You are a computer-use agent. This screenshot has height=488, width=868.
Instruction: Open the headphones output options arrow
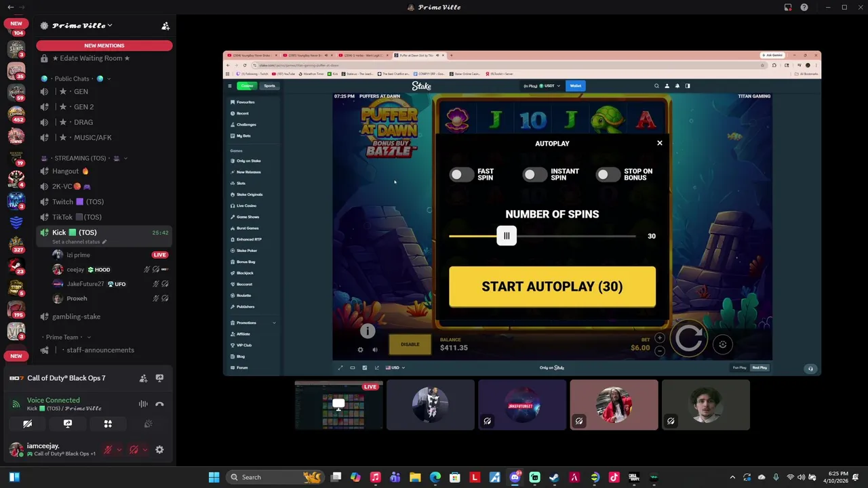(x=145, y=449)
